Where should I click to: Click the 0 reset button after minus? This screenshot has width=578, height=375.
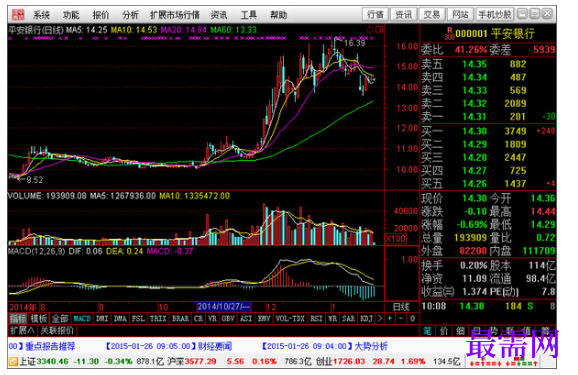(x=412, y=318)
